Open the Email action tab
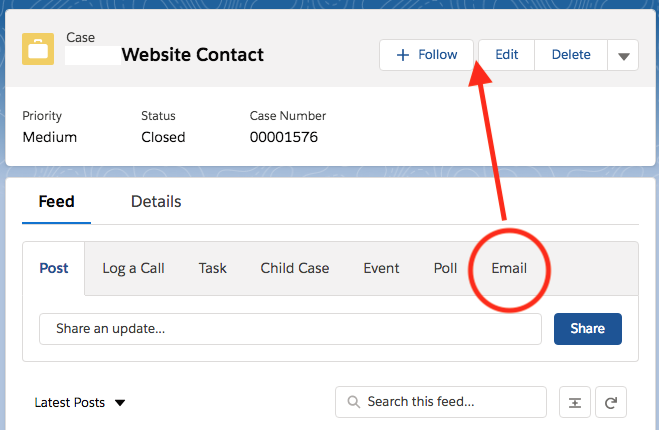Image resolution: width=659 pixels, height=430 pixels. [509, 268]
